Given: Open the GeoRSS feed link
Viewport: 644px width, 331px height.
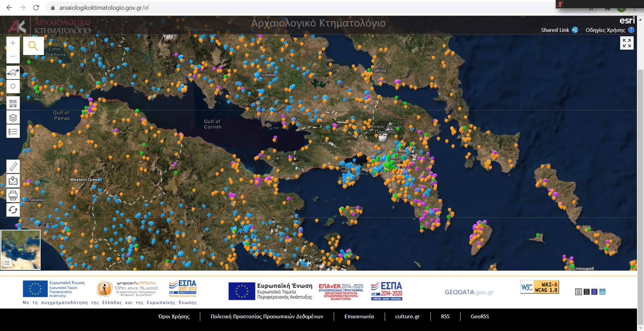Looking at the screenshot, I should point(480,317).
